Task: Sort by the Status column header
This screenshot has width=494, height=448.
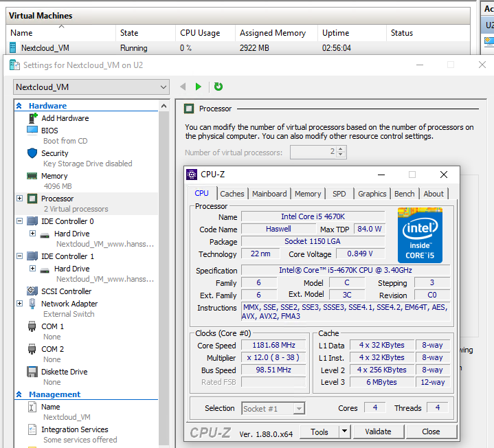Action: 428,33
